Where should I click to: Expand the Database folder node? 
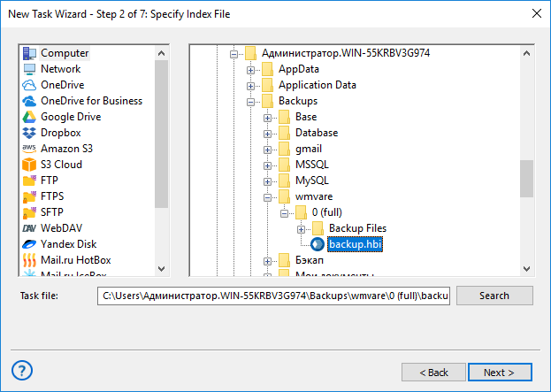coord(267,134)
